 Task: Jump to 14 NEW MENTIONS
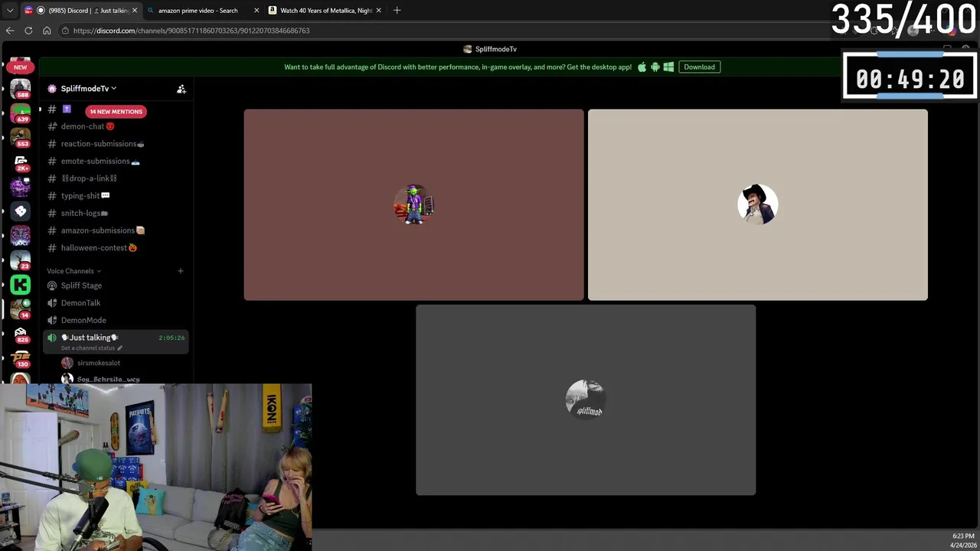pyautogui.click(x=116, y=112)
